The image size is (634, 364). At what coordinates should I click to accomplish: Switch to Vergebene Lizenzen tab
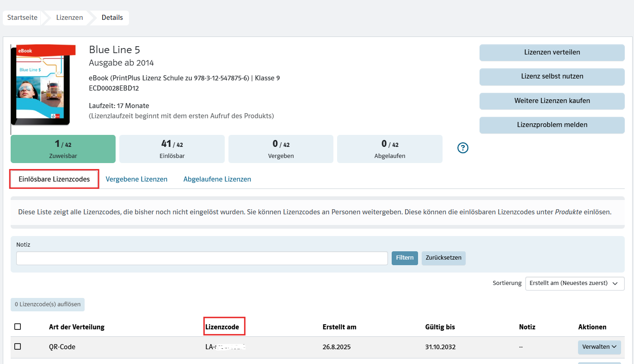coord(136,179)
